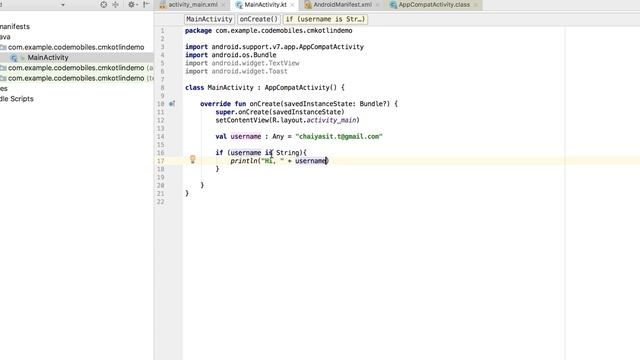Close the AndroidManifest.xml tab
This screenshot has width=640, height=360.
(377, 5)
